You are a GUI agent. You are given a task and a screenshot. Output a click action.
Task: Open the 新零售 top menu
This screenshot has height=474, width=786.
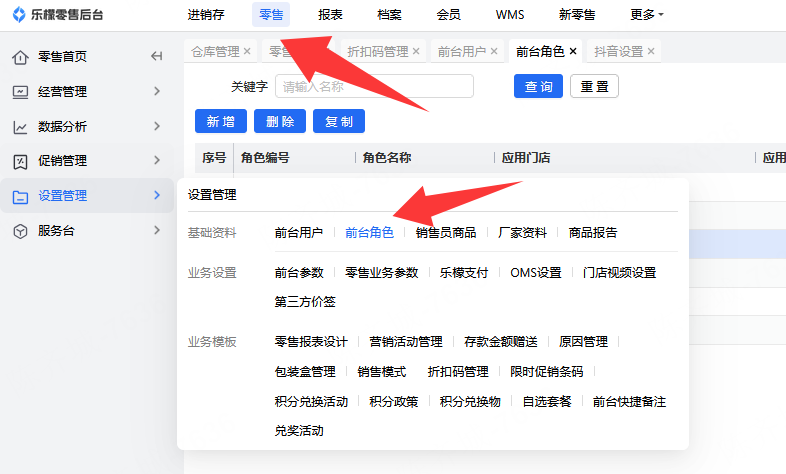point(577,15)
